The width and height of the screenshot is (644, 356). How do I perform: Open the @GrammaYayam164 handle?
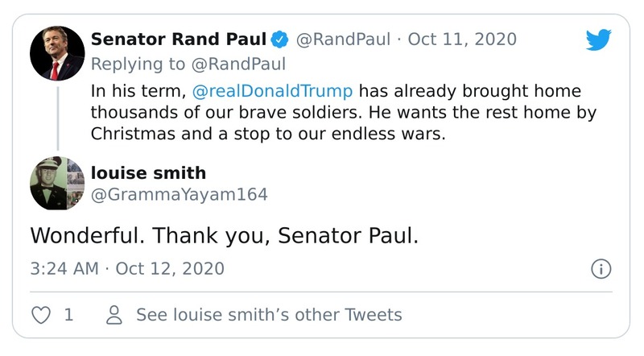point(179,194)
